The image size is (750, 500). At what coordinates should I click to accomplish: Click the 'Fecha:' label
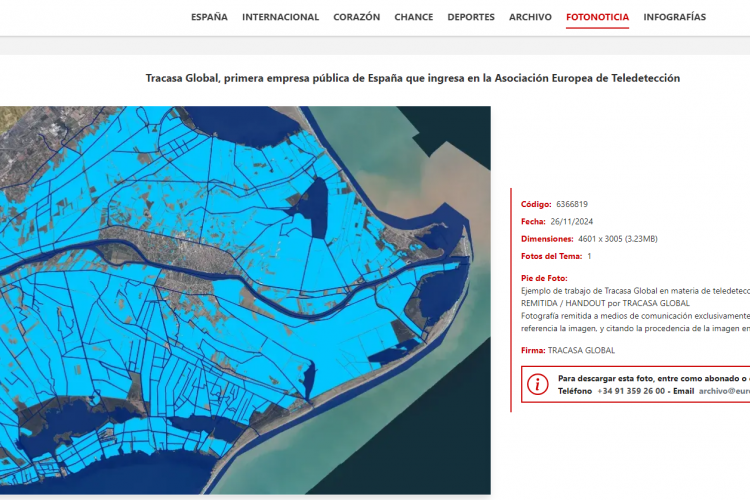[x=533, y=222]
